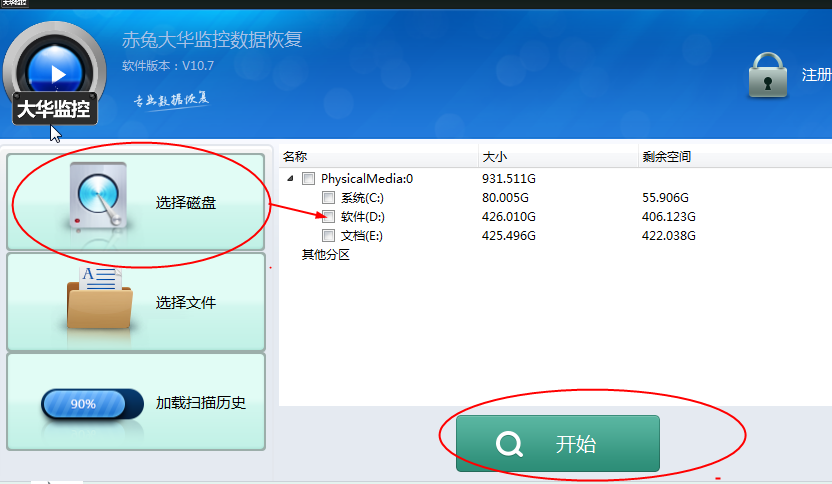Start scanning with the 开始 button
This screenshot has height=484, width=832.
(558, 444)
